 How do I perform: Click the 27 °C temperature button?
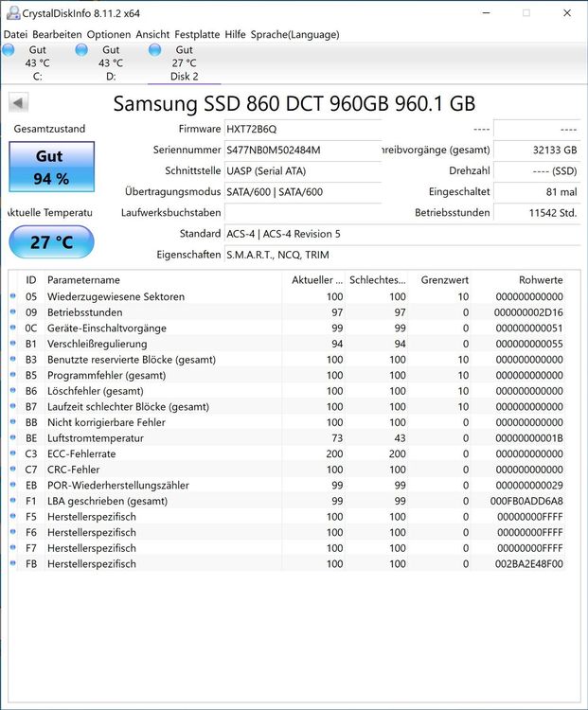52,242
